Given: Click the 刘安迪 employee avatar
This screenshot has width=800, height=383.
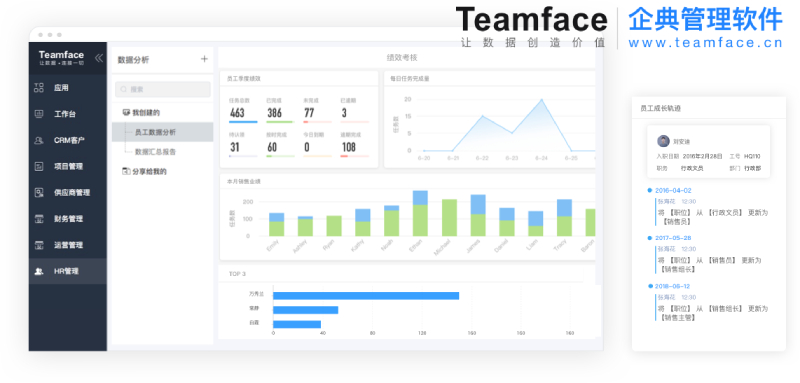Looking at the screenshot, I should [663, 141].
